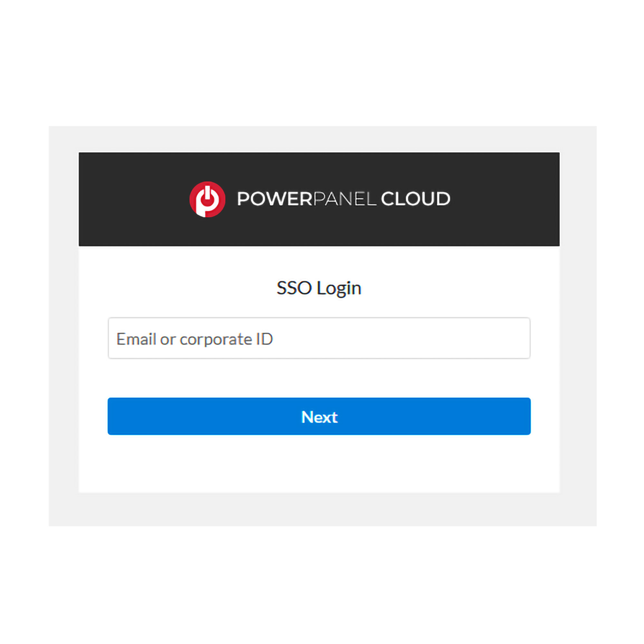Screen dimensions: 644x644
Task: Click the word Login in the heading
Action: pos(339,288)
